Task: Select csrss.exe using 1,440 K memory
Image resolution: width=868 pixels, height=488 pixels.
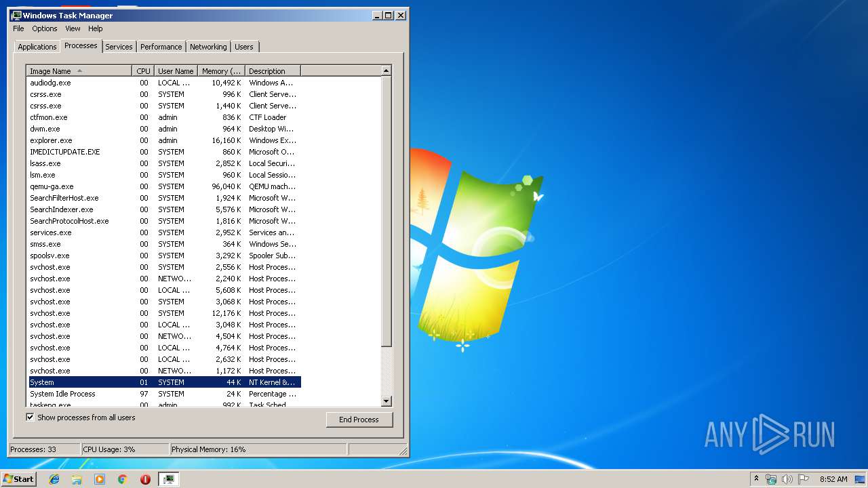Action: (163, 106)
